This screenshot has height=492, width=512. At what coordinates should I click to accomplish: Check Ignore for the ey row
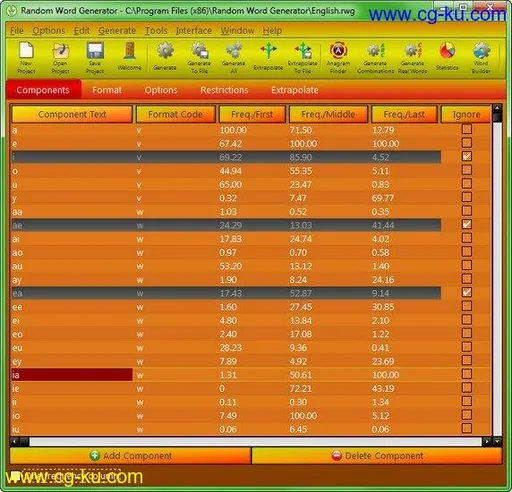click(x=467, y=360)
